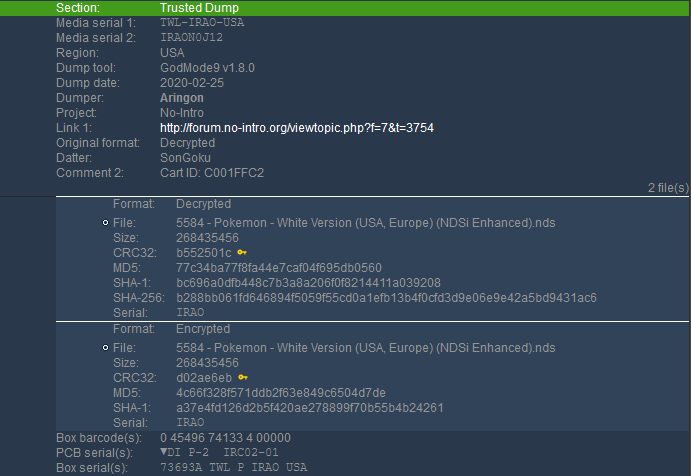Select the file name in the Decrypted block
The image size is (691, 476).
(x=366, y=223)
